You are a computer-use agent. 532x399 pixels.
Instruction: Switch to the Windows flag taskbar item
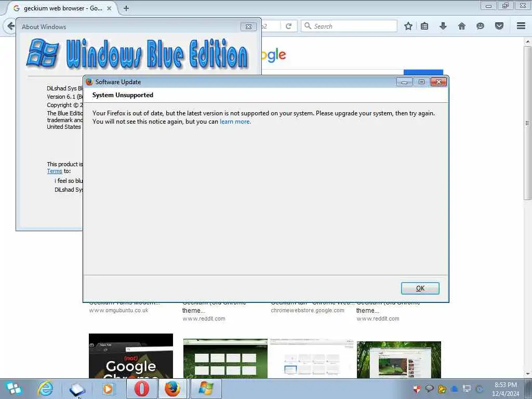point(206,389)
